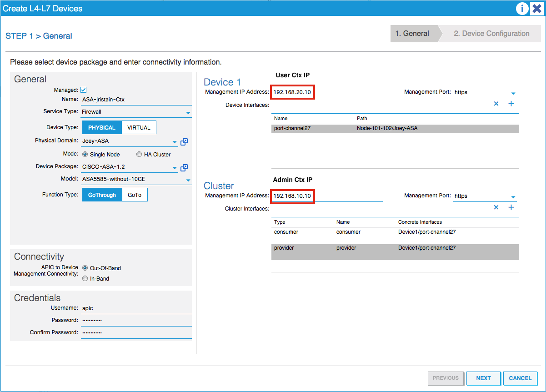Open the information icon in the title bar
The height and width of the screenshot is (392, 546).
(522, 9)
